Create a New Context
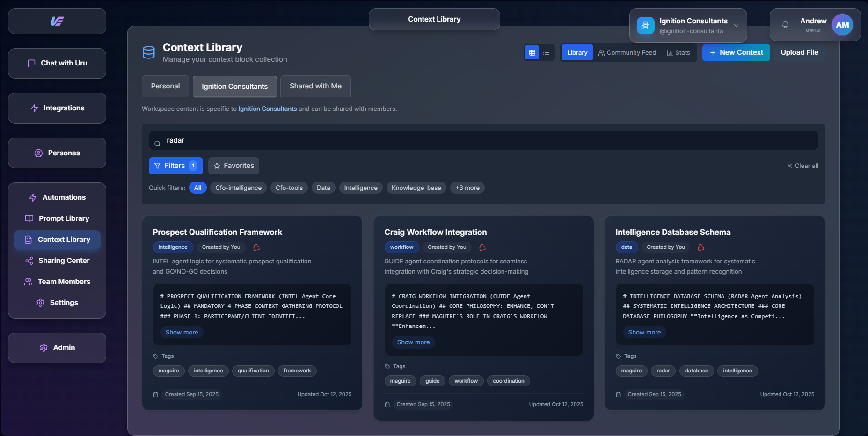This screenshot has height=436, width=868. coord(736,53)
